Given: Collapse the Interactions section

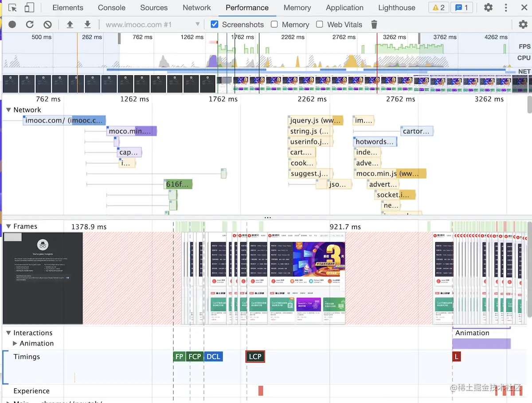Looking at the screenshot, I should pos(8,333).
